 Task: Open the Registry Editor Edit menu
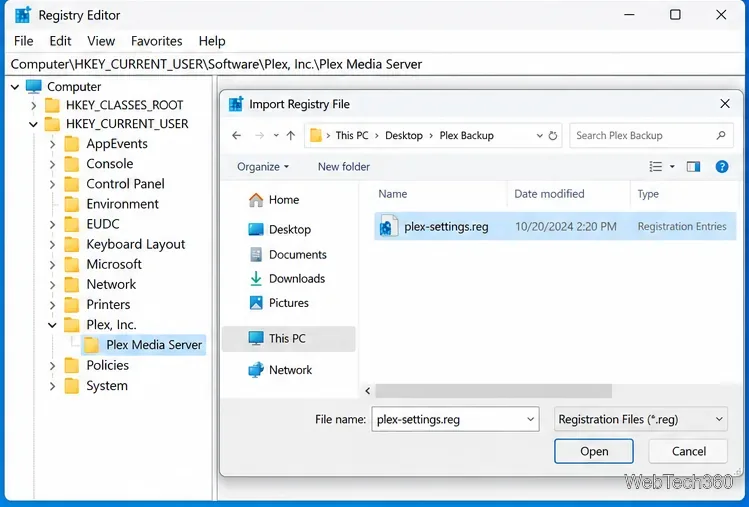[x=60, y=41]
